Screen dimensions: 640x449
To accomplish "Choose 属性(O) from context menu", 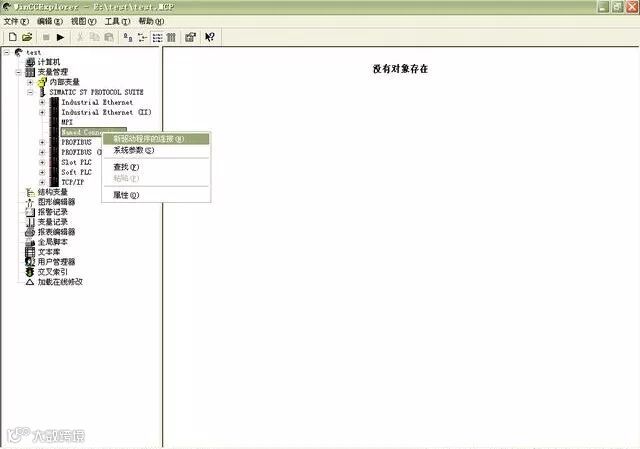I will pyautogui.click(x=156, y=195).
